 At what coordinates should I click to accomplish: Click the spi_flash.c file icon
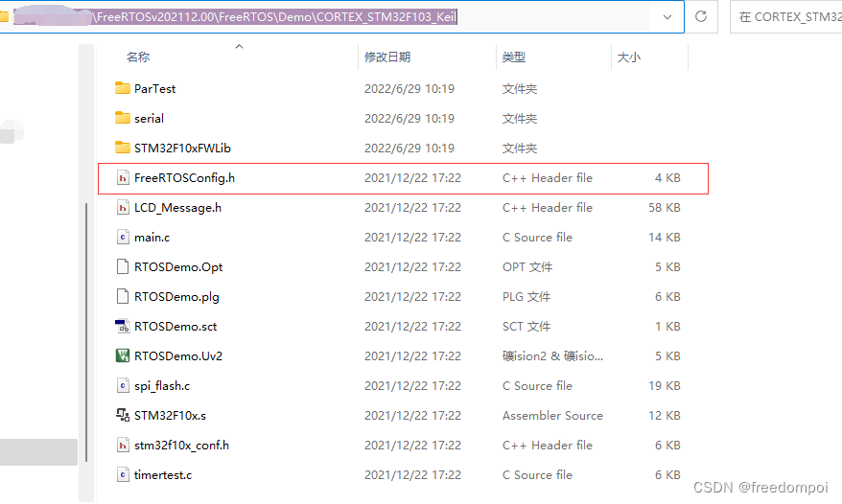click(123, 385)
